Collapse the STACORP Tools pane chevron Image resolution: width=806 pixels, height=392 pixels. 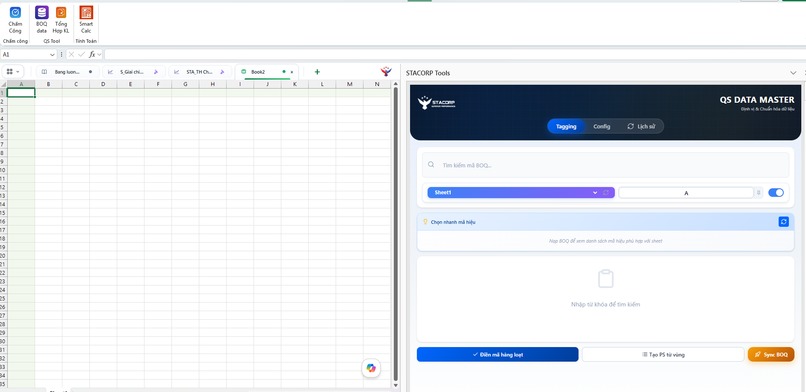point(793,73)
